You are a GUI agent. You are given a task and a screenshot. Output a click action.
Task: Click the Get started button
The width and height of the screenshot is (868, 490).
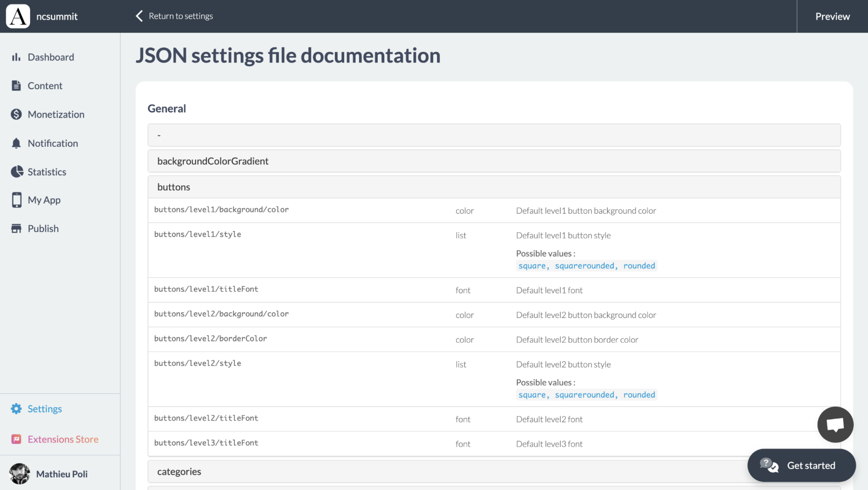click(801, 465)
